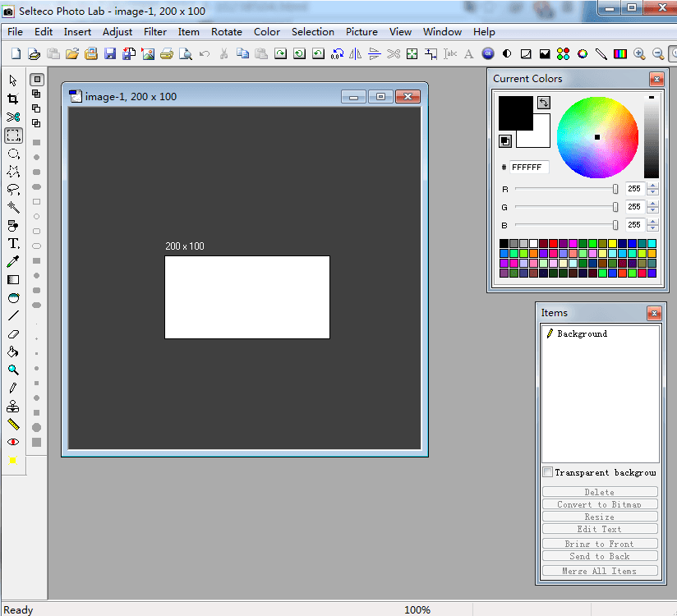Decrease the B value with down arrow
This screenshot has height=616, width=677.
coord(652,229)
